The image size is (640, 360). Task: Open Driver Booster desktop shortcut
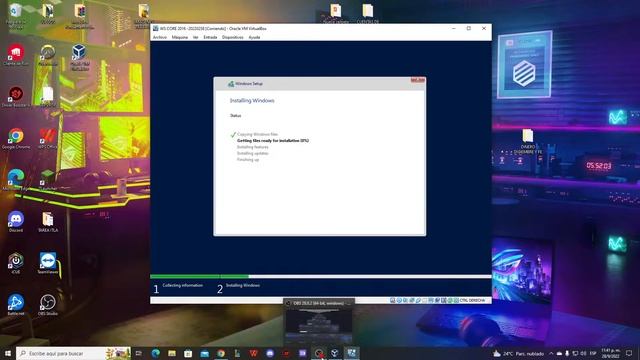click(16, 97)
